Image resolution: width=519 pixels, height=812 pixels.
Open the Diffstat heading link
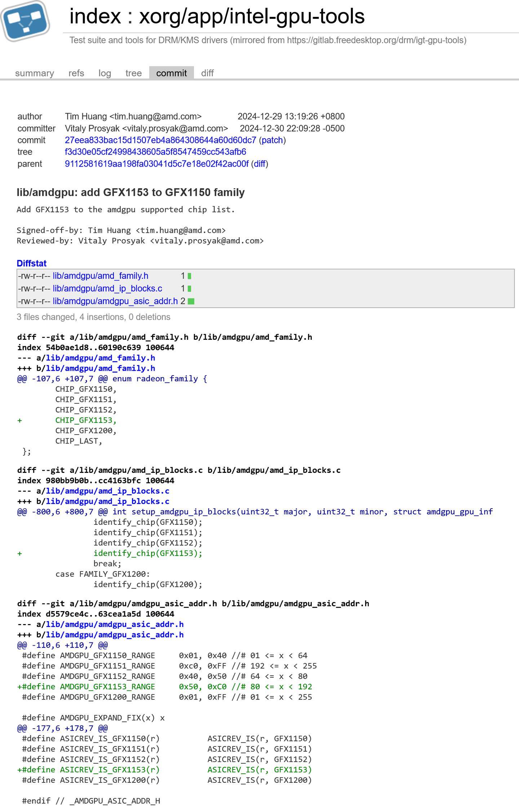[32, 263]
